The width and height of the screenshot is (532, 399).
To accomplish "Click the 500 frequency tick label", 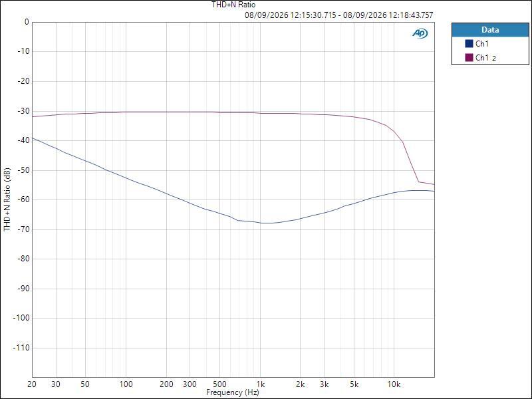I will (219, 384).
